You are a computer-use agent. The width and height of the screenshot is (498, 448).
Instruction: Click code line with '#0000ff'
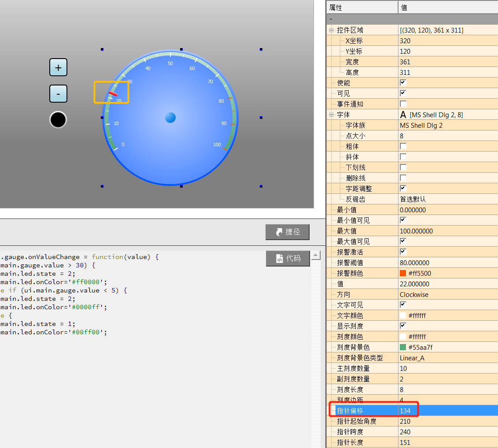pos(54,307)
